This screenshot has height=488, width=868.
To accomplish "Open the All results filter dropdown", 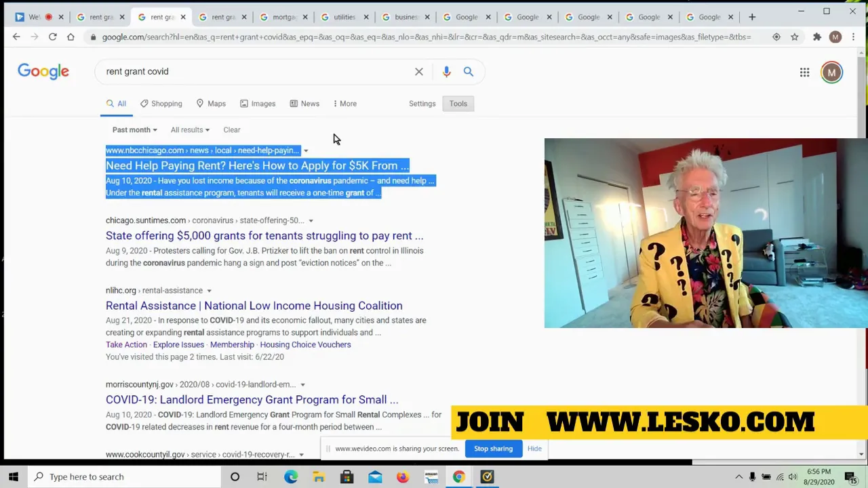I will [x=190, y=129].
